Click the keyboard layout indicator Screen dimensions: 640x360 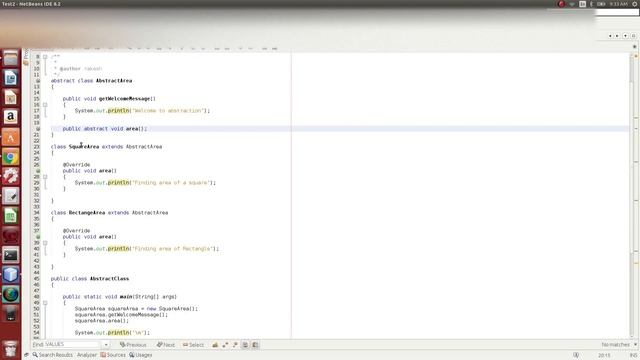tap(582, 4)
